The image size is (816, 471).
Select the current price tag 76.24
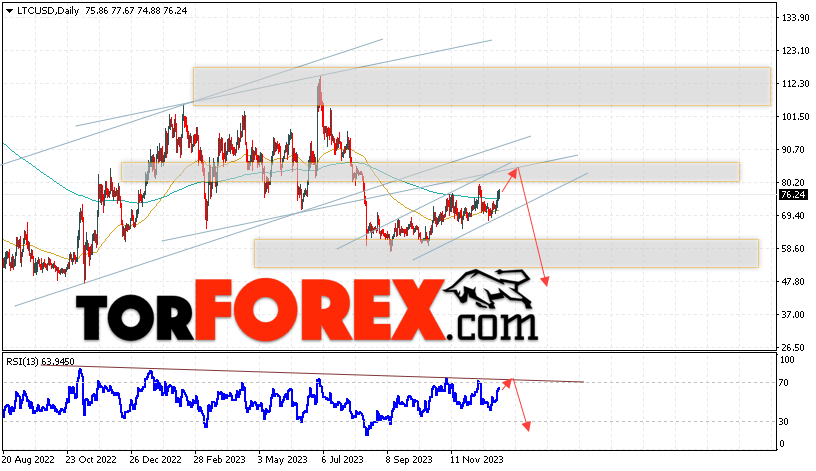(x=794, y=195)
